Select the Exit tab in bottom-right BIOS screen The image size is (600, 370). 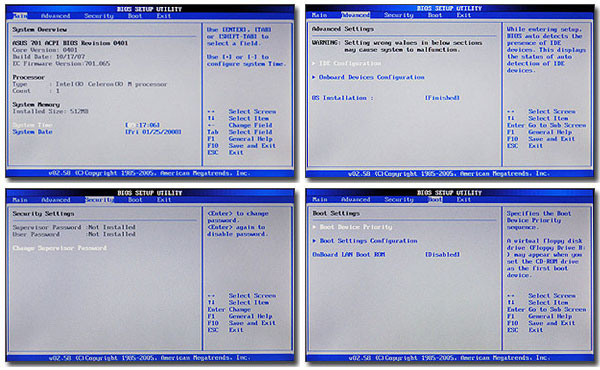(x=463, y=200)
